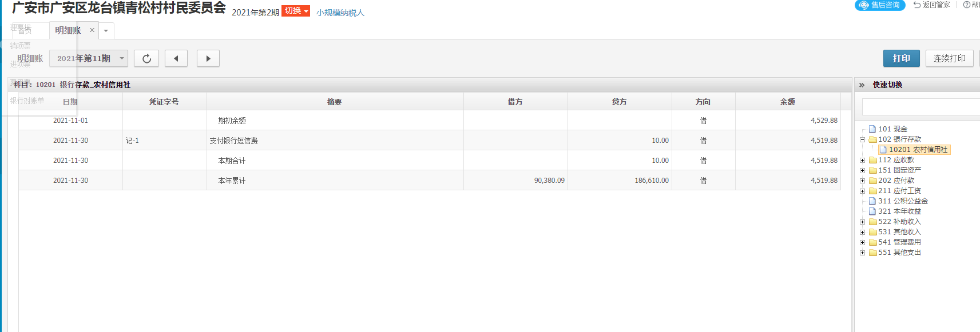Open the 2021年第11期 period dropdown
This screenshot has width=980, height=332.
pyautogui.click(x=89, y=58)
